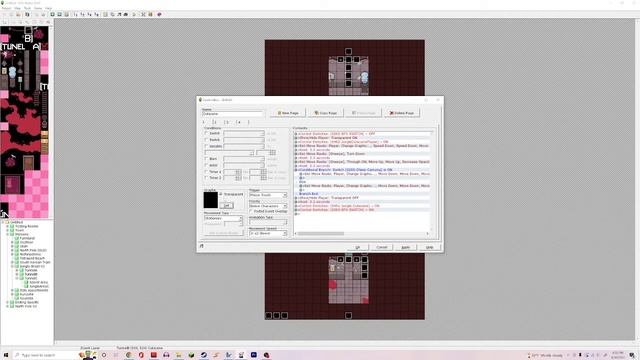Open the Movement Speed dropdown
The image size is (640, 360).
click(x=268, y=233)
